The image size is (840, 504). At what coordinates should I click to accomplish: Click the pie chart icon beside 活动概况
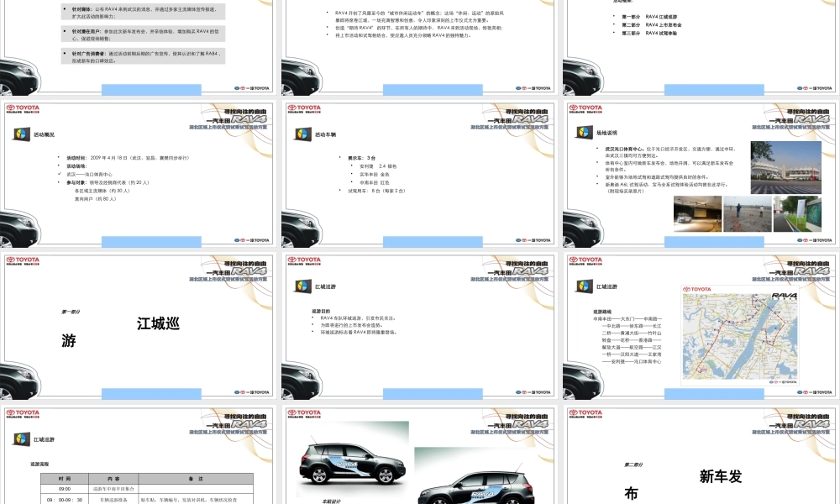(x=22, y=134)
